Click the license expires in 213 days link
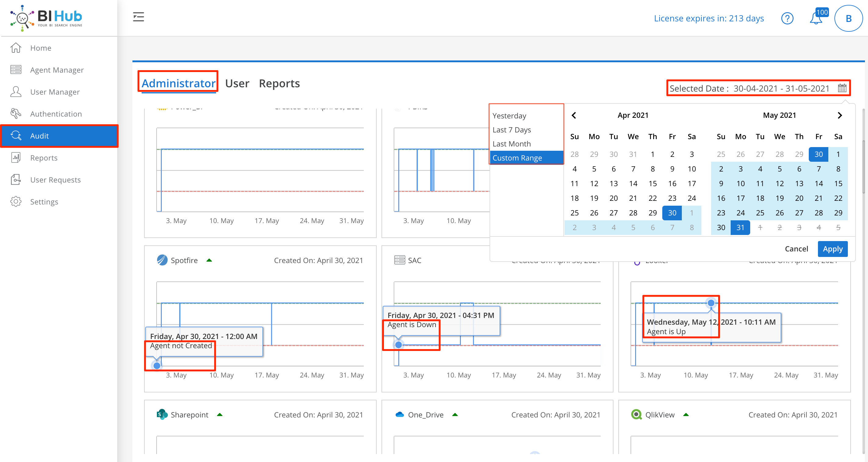Viewport: 868px width, 462px height. click(709, 18)
